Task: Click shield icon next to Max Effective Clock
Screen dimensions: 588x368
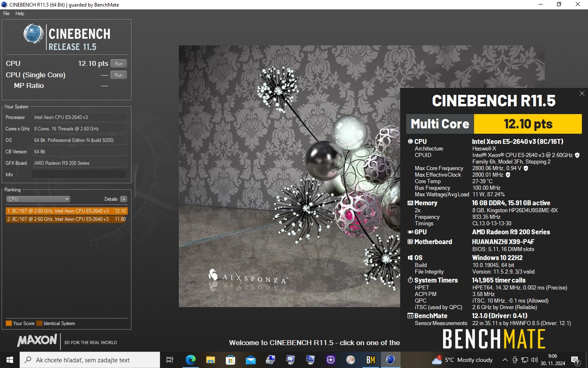Action: pyautogui.click(x=508, y=175)
